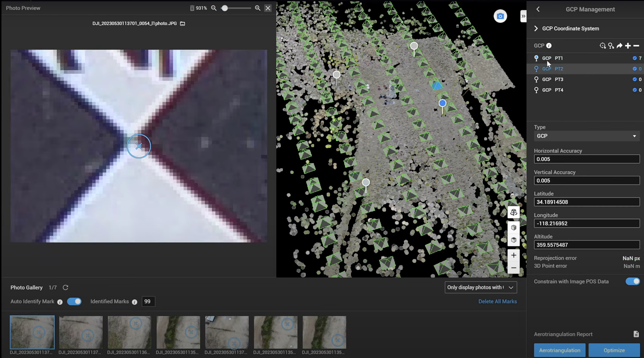
Task: Click the Latitude input field
Action: [586, 202]
